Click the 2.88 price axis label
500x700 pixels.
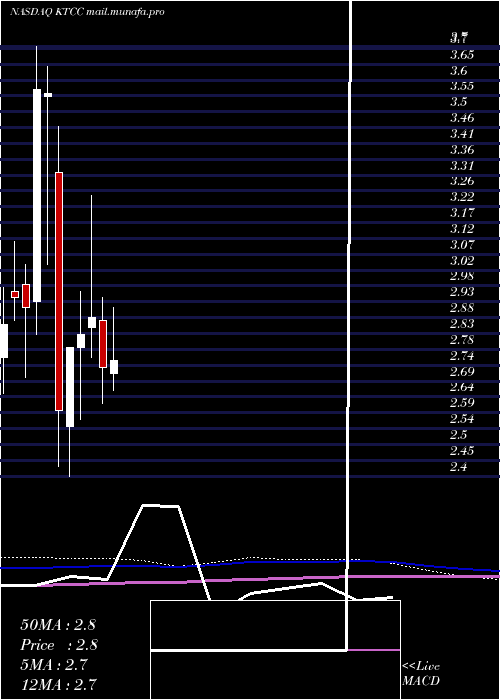(x=462, y=308)
